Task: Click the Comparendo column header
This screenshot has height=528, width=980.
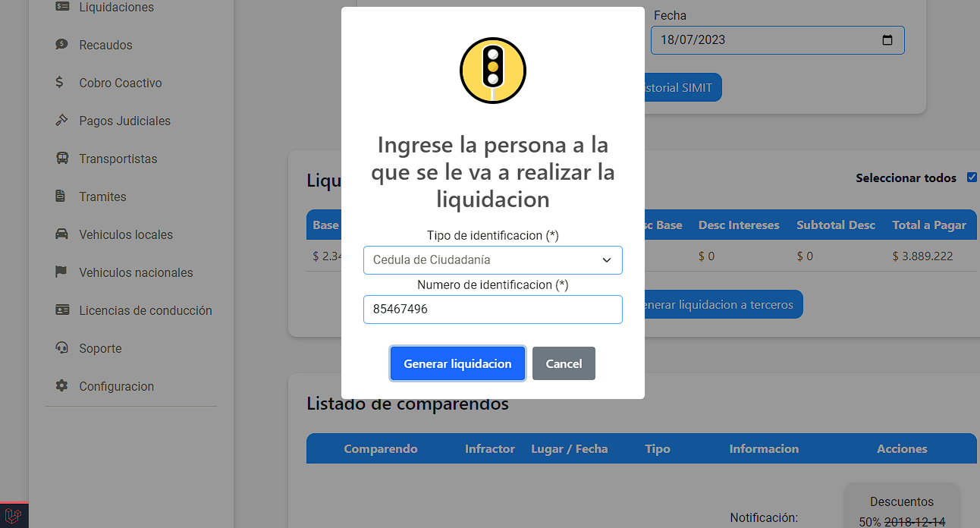Action: pos(381,448)
